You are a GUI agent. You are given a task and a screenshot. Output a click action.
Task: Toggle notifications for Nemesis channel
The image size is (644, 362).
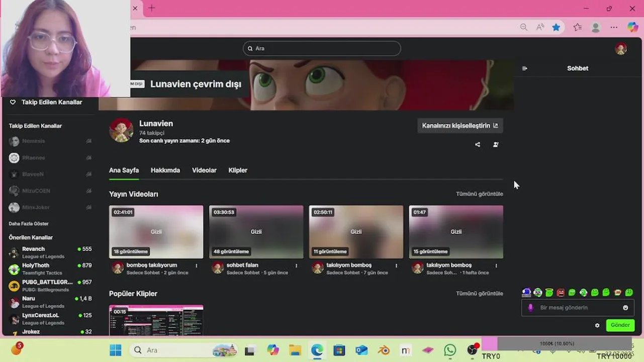point(88,141)
